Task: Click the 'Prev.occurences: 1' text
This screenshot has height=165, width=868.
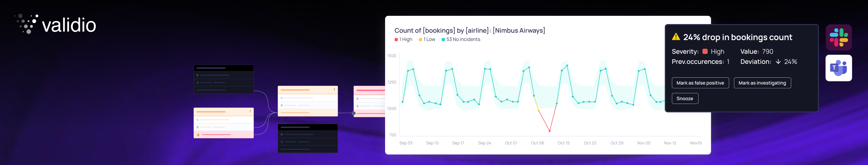Action: [701, 62]
